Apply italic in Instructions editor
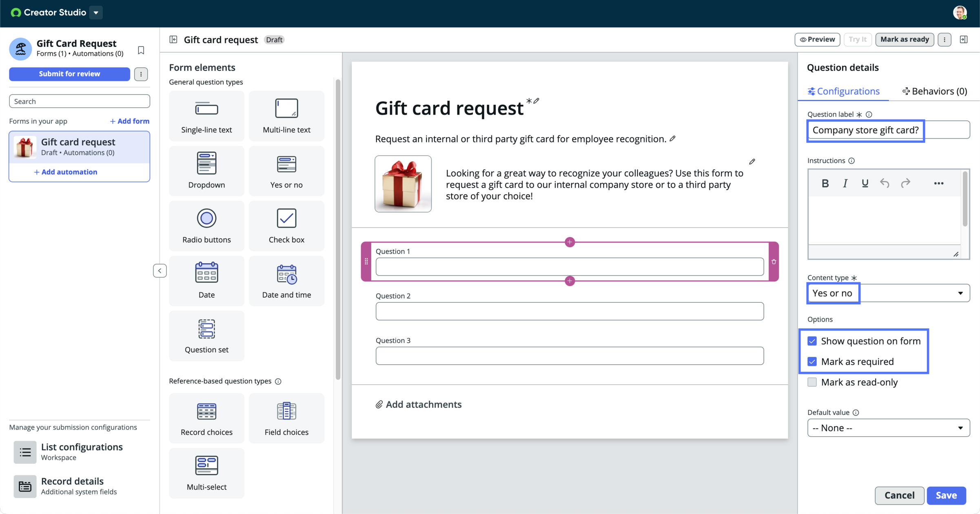 click(x=845, y=183)
